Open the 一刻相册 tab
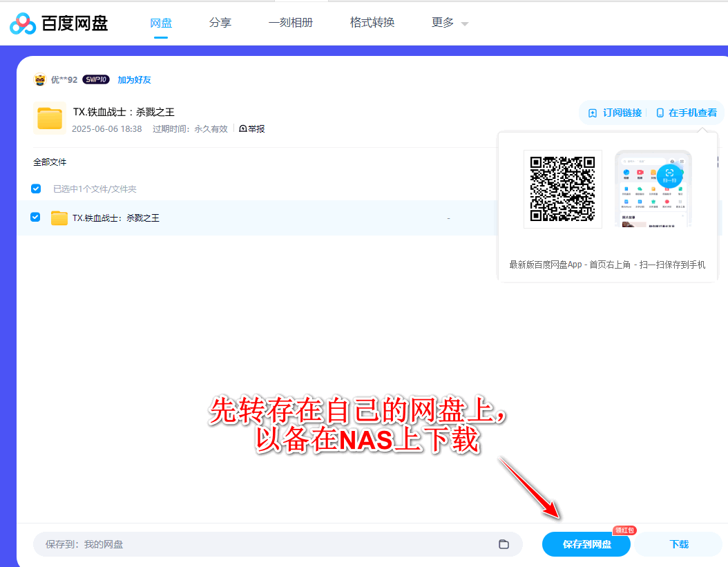Viewport: 728px width, 567px height. [x=291, y=23]
